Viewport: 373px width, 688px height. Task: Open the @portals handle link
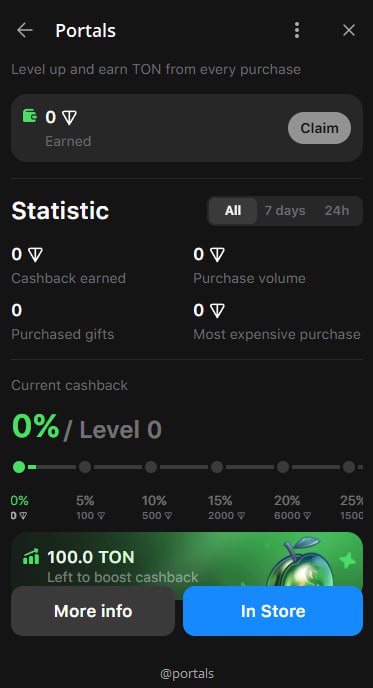(x=187, y=674)
